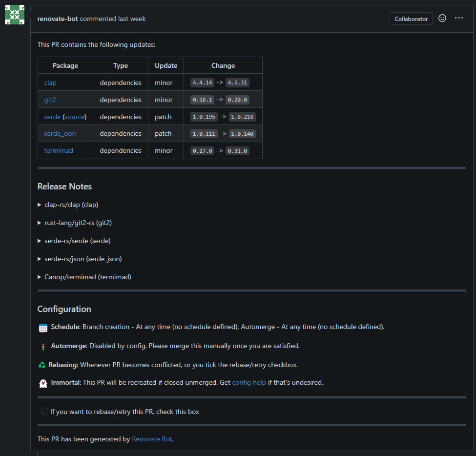
Task: Click the calendar Schedule icon
Action: tap(43, 328)
